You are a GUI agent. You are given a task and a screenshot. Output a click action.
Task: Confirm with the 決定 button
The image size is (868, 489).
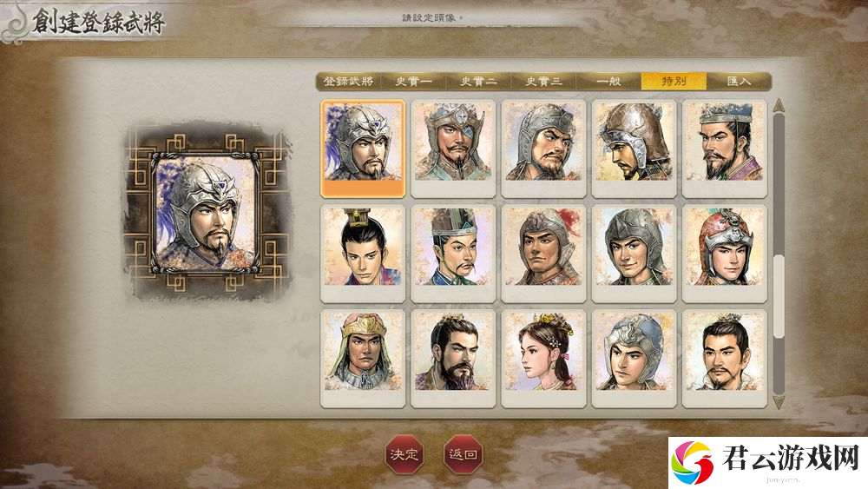tap(404, 454)
